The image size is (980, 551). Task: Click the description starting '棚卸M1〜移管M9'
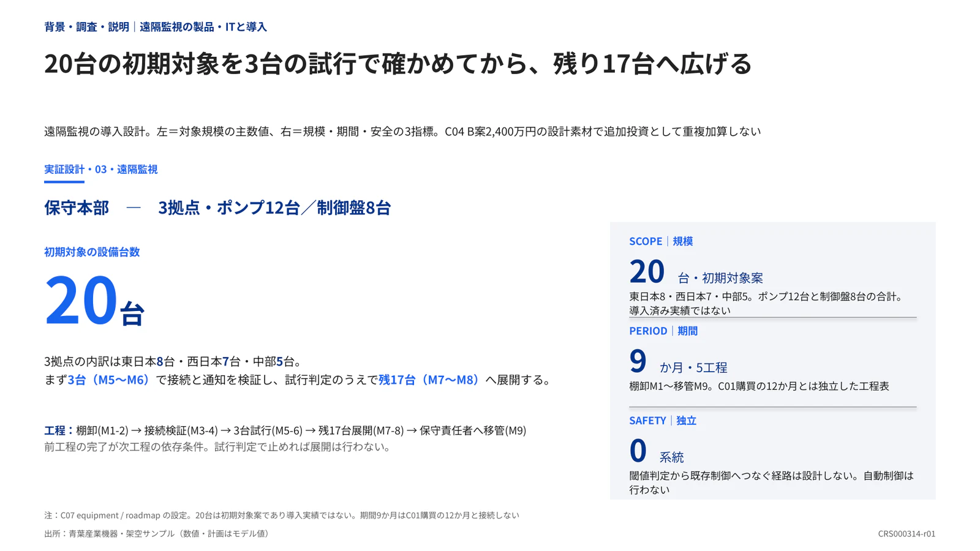coord(759,386)
